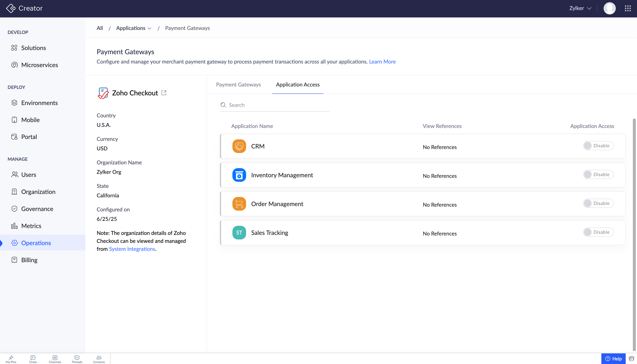Viewport: 637px width, 364px height.
Task: Open the Zylker account dropdown
Action: pyautogui.click(x=580, y=8)
